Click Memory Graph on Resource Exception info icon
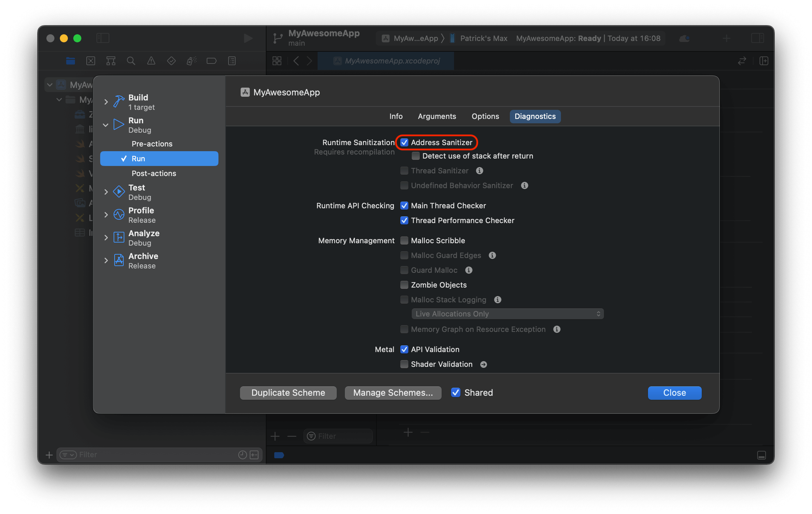 click(x=557, y=330)
